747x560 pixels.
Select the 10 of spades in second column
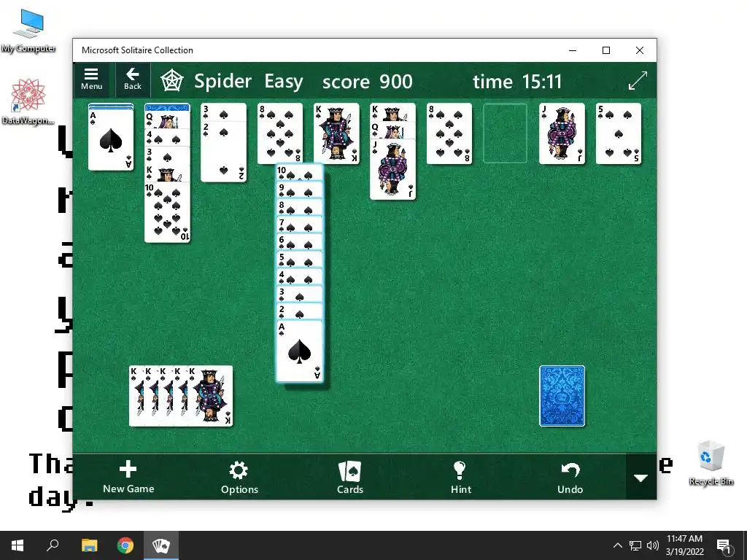pos(167,212)
